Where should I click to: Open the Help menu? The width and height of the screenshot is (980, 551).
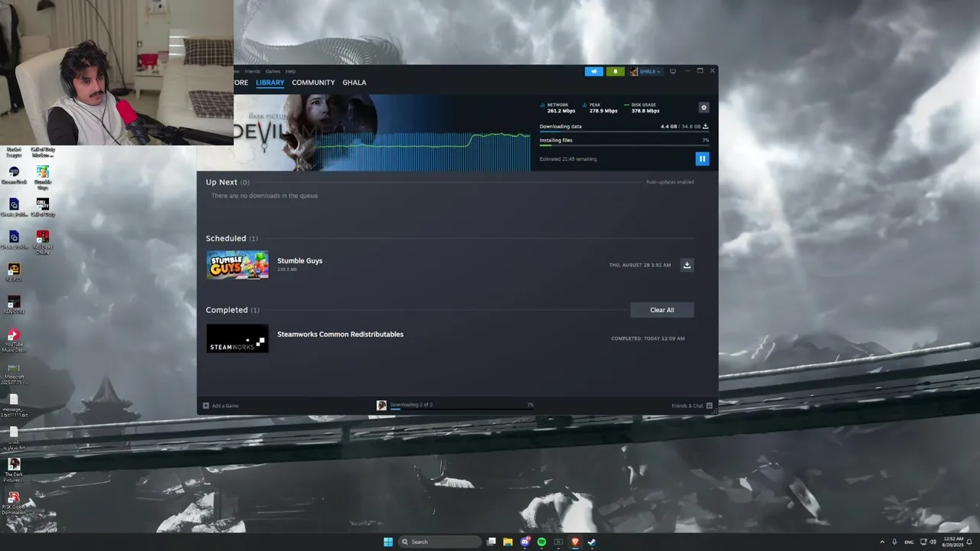point(290,71)
